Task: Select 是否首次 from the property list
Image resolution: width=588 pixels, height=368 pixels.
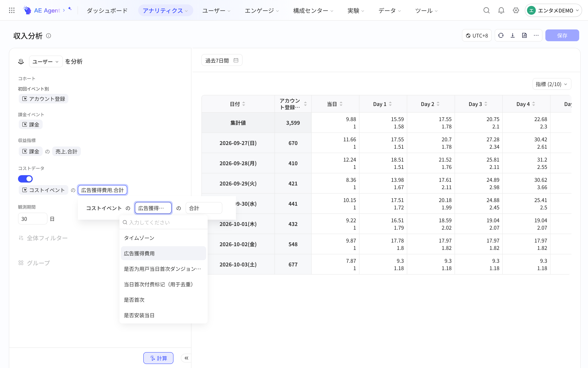Action: coord(164,300)
